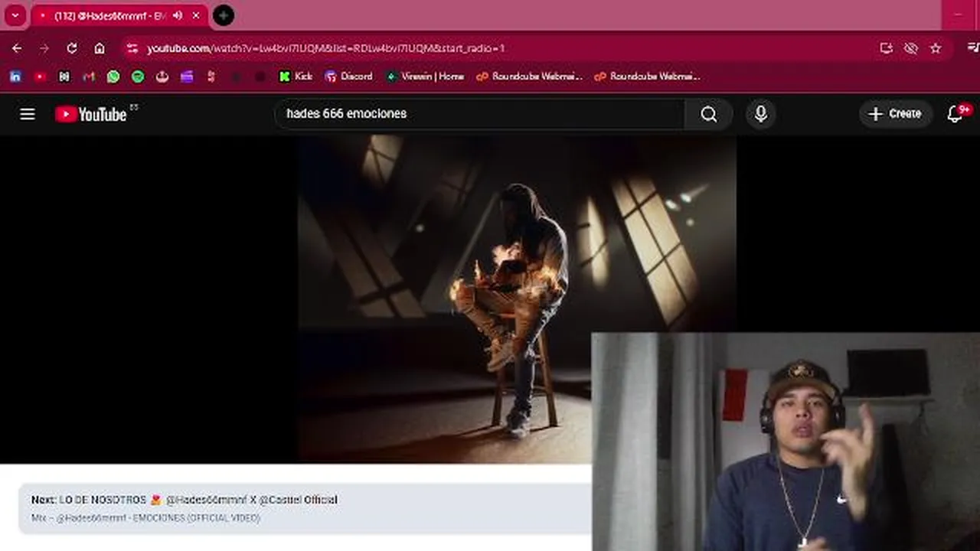Open the purple bookmark icon
Viewport: 980px width, 551px height.
click(x=187, y=77)
